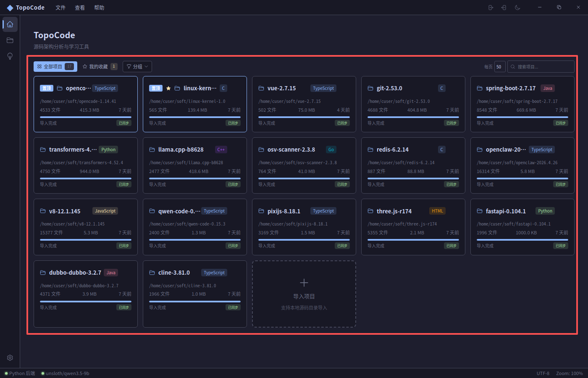Image resolution: width=588 pixels, height=378 pixels.
Task: Click the 4 天前 timestamp on vue-2.7.15
Action: click(343, 110)
